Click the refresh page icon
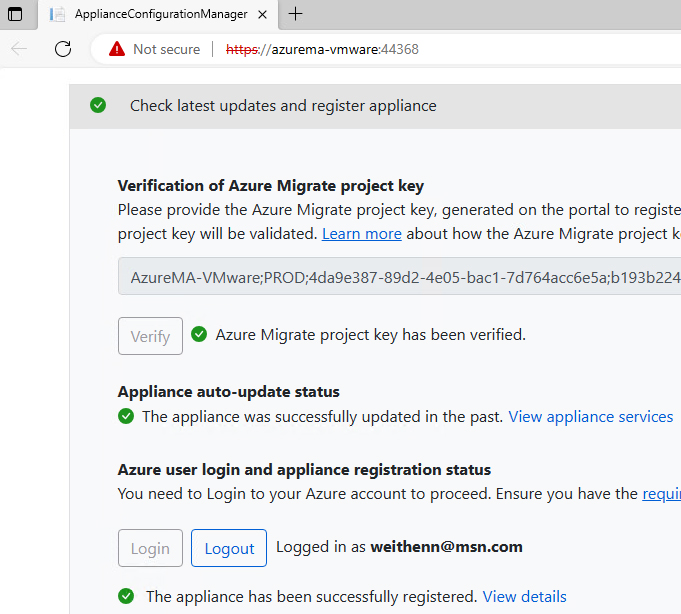 point(63,49)
